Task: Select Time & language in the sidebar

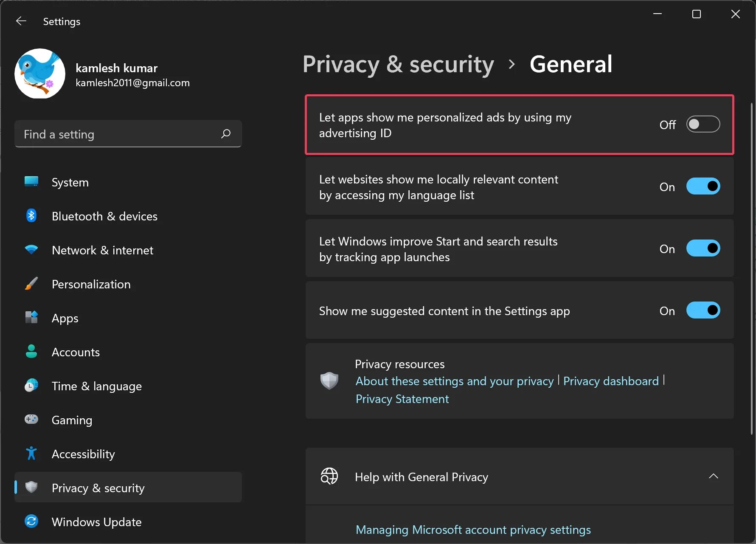Action: tap(96, 386)
